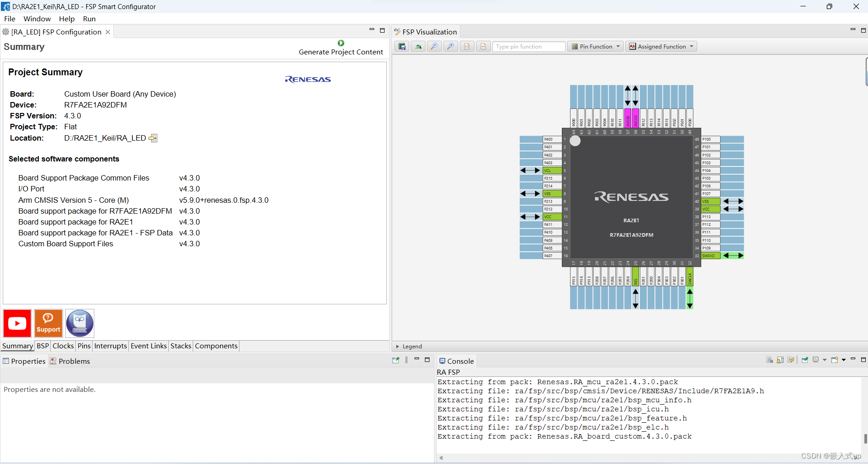Viewport: 868px width, 464px height.
Task: Open the Open Console dropdown arrow
Action: tap(844, 360)
